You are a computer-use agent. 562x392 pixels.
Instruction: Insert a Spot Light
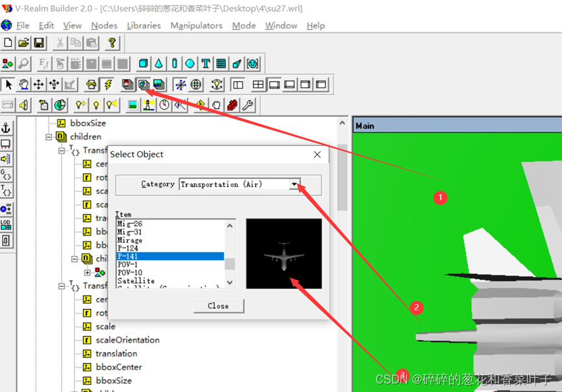pos(112,105)
